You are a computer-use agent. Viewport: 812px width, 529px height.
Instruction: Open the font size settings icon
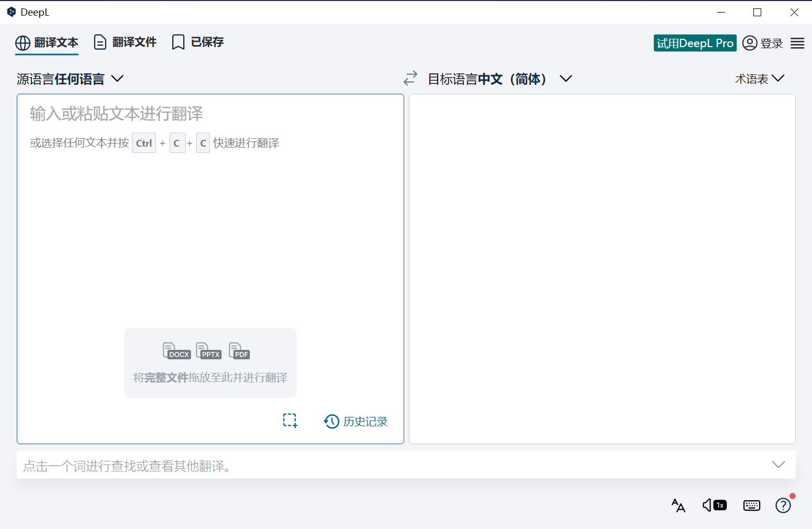678,505
